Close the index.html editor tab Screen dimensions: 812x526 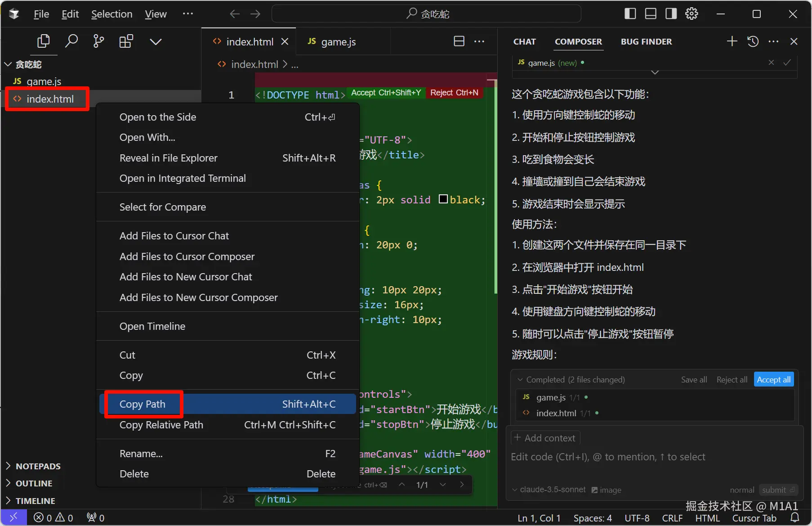point(285,41)
